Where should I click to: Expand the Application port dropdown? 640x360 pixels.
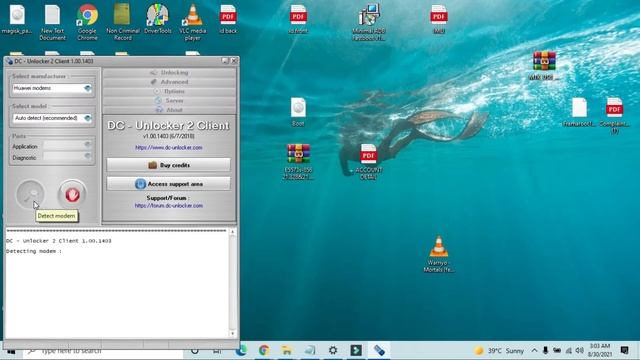(87, 145)
